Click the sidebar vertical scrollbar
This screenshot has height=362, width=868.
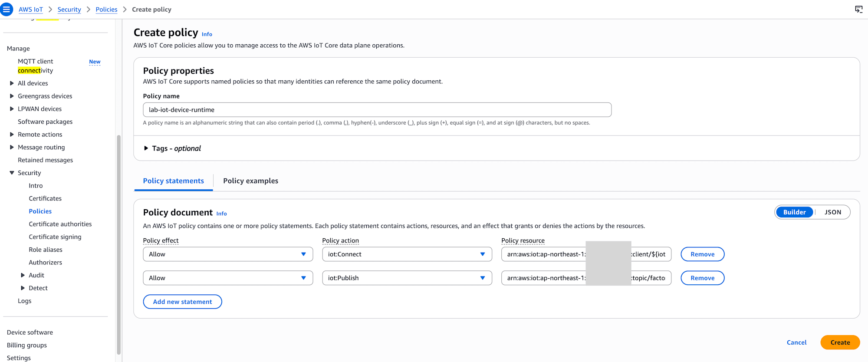(x=119, y=245)
